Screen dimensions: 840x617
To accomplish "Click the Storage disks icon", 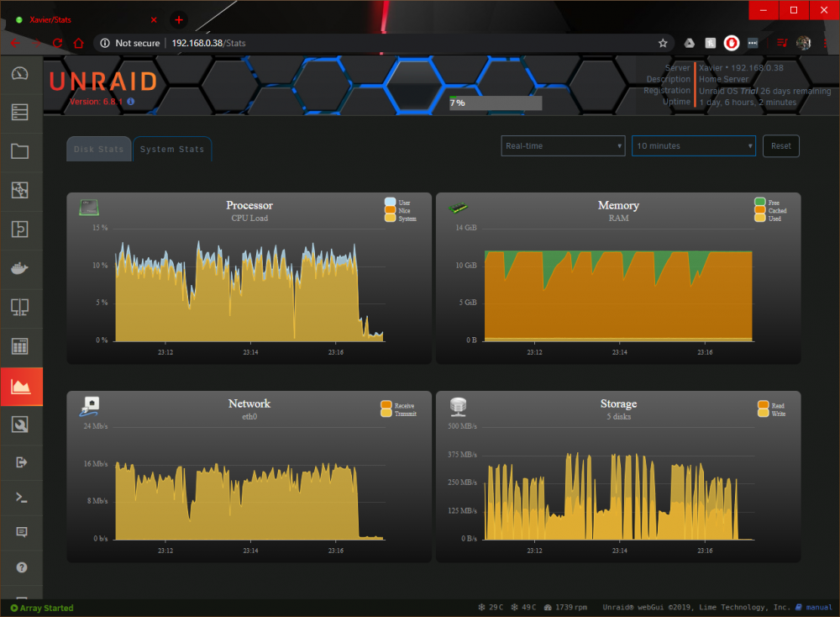I will click(x=458, y=407).
